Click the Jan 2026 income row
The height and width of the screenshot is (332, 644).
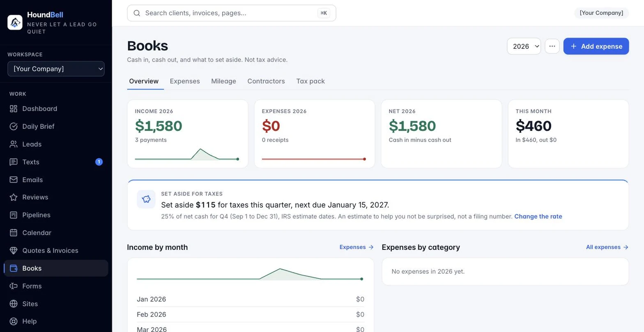pos(251,299)
